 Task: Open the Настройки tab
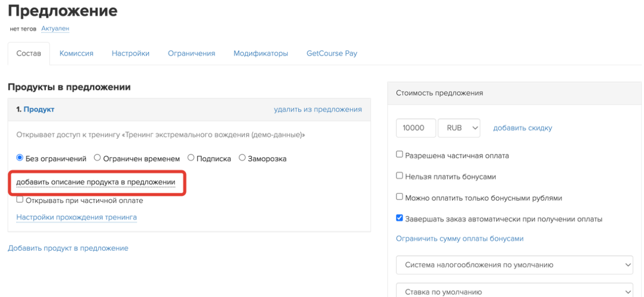pos(131,53)
